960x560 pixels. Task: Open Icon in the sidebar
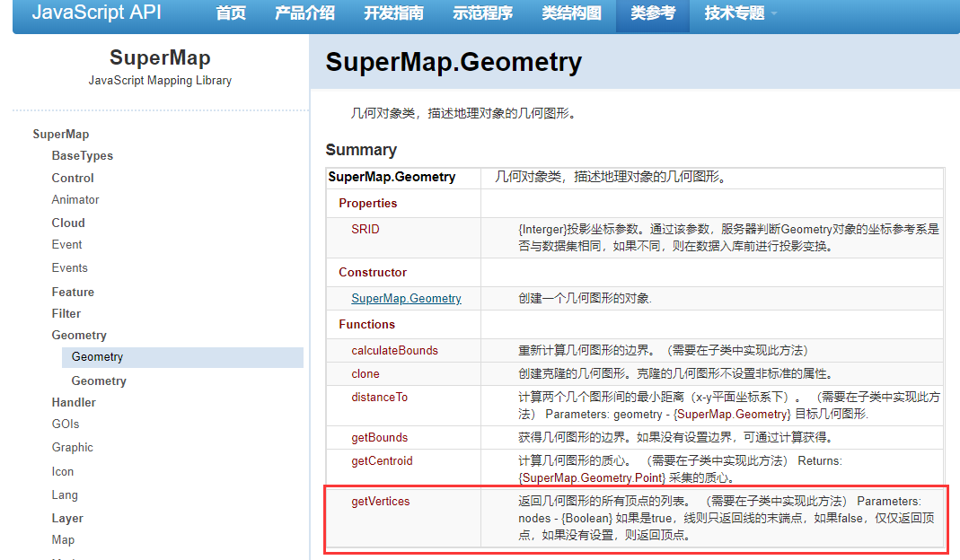(63, 472)
